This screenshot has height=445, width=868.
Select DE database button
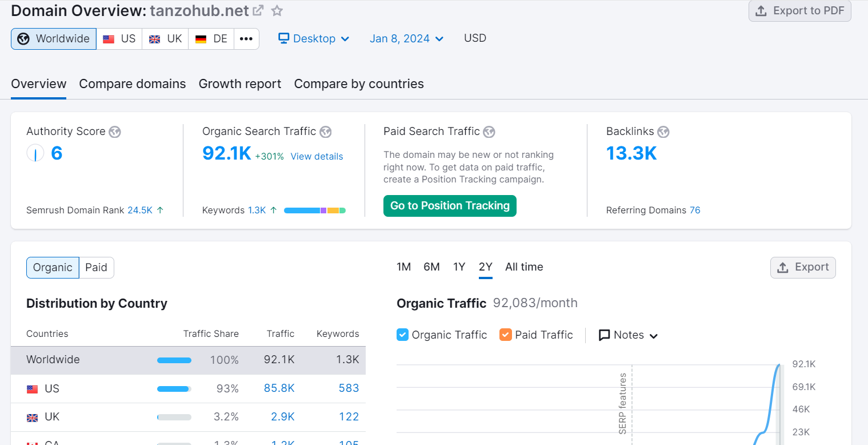211,39
